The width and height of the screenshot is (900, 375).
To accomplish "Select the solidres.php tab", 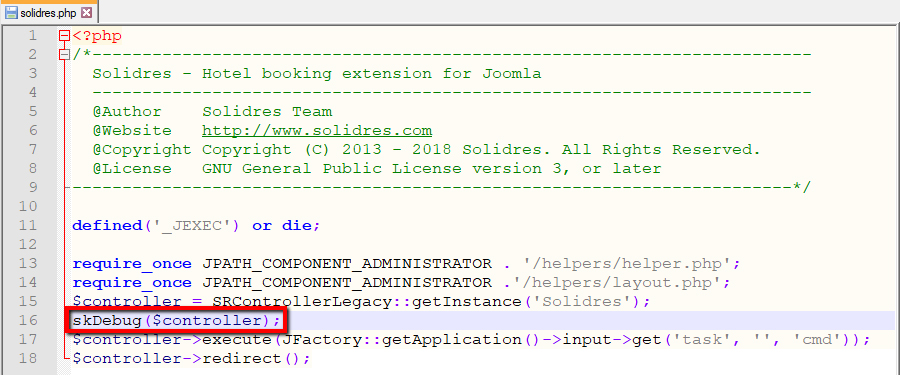I will [x=48, y=13].
